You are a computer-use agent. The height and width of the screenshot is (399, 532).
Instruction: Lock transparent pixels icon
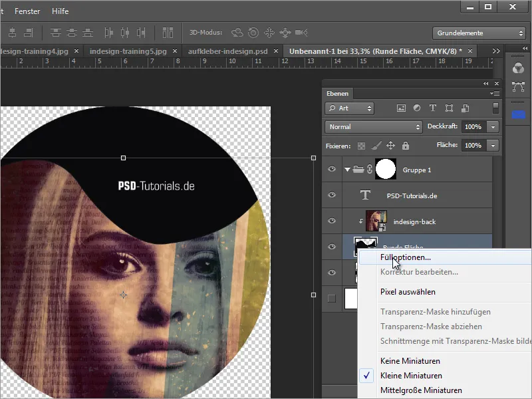point(361,146)
